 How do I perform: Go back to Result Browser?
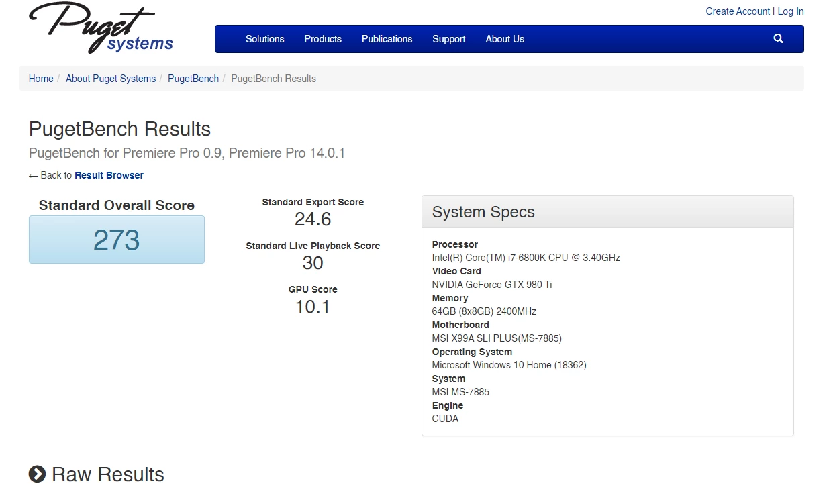pyautogui.click(x=109, y=175)
